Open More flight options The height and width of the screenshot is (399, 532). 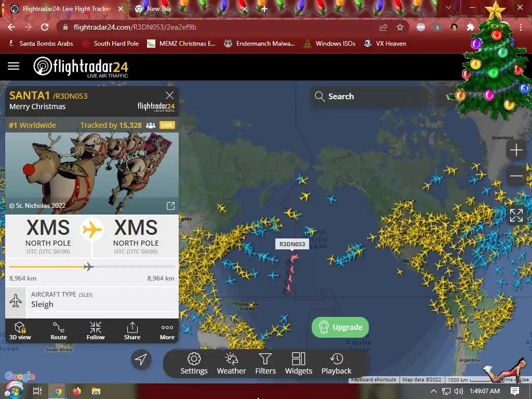[x=167, y=331]
